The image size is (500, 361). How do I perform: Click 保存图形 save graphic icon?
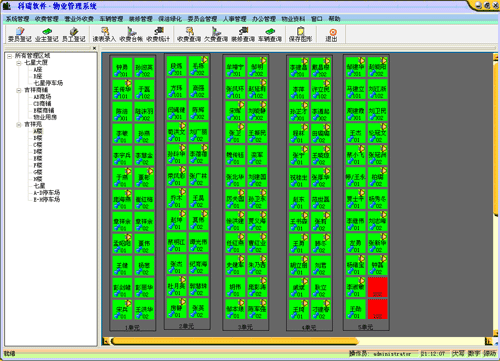pyautogui.click(x=300, y=35)
